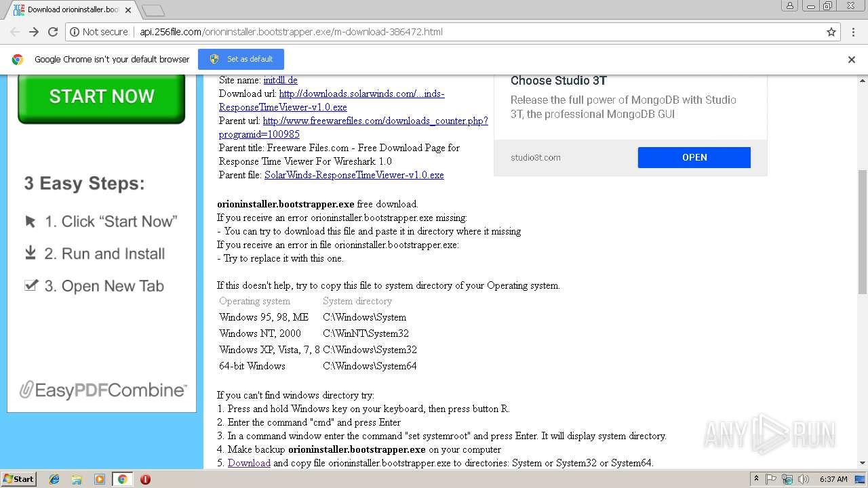Screen dimensions: 868x488
Task: Show hidden tray icons arrow
Action: click(756, 479)
